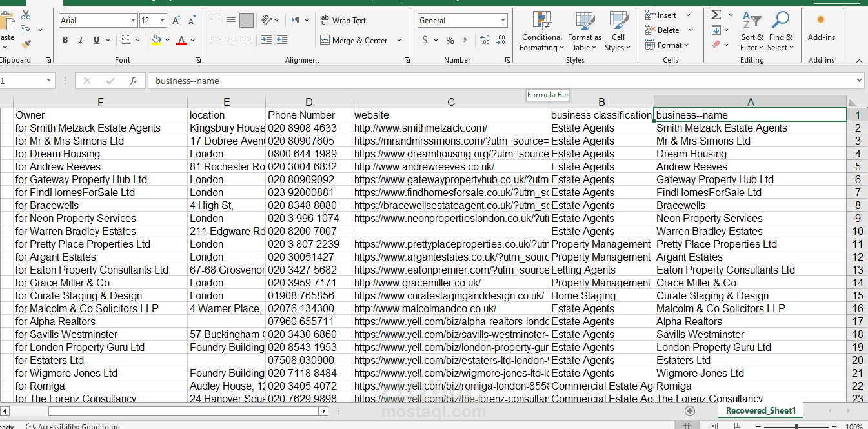The image size is (868, 429).
Task: Expand the formula bar arrow
Action: coord(859,81)
